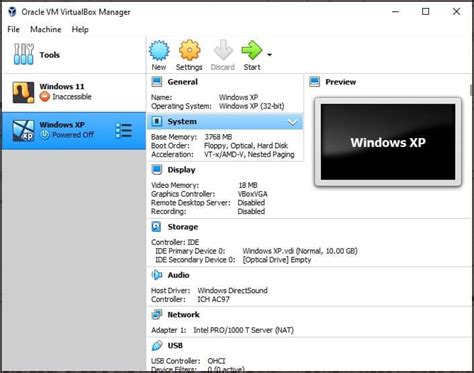Image resolution: width=474 pixels, height=373 pixels.
Task: Click Host Driver value Windows DirectSound
Action: [x=232, y=290]
